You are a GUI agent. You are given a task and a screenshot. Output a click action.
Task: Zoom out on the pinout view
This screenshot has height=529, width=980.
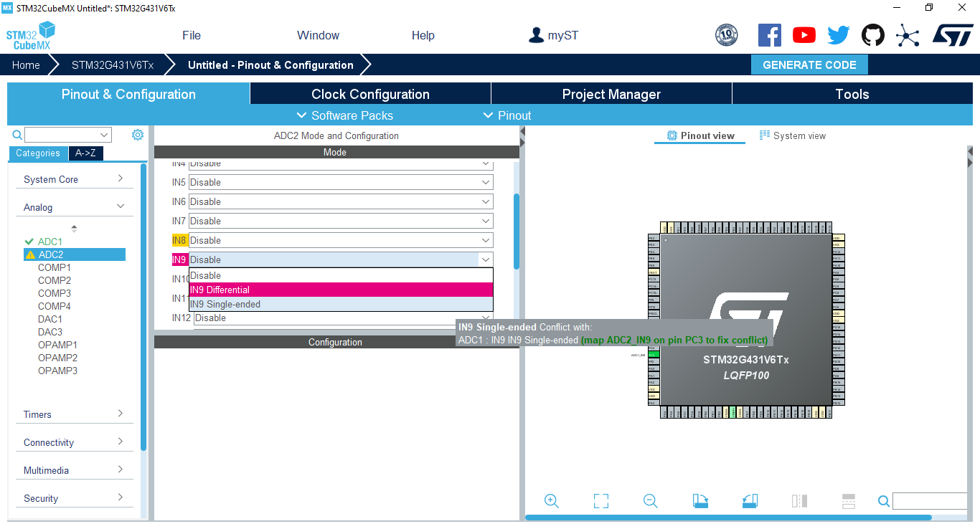[x=650, y=501]
